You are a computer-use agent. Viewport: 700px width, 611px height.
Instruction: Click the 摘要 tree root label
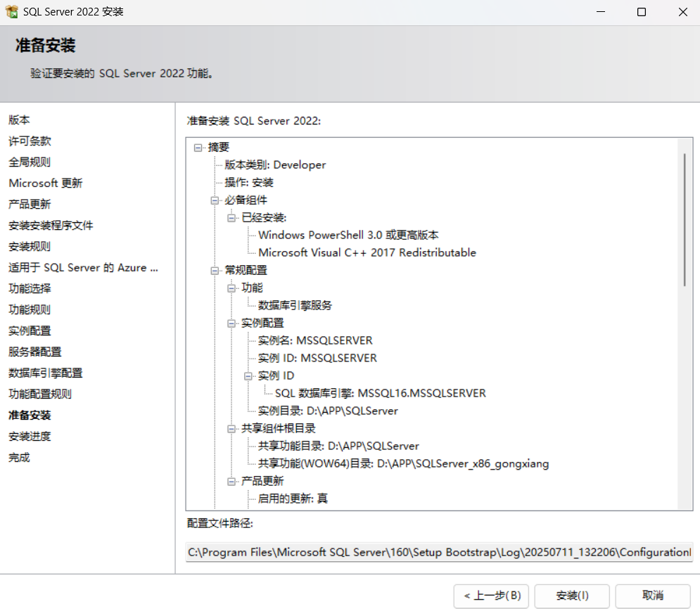tap(218, 148)
